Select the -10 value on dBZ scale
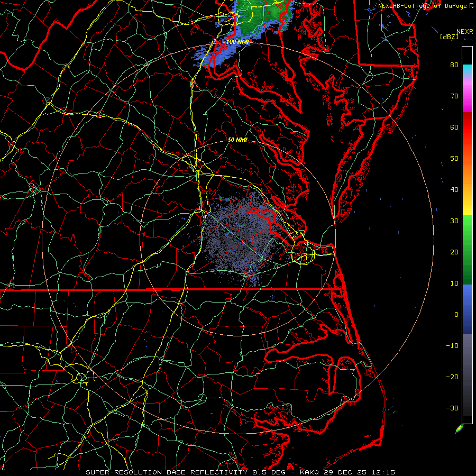 [452, 345]
